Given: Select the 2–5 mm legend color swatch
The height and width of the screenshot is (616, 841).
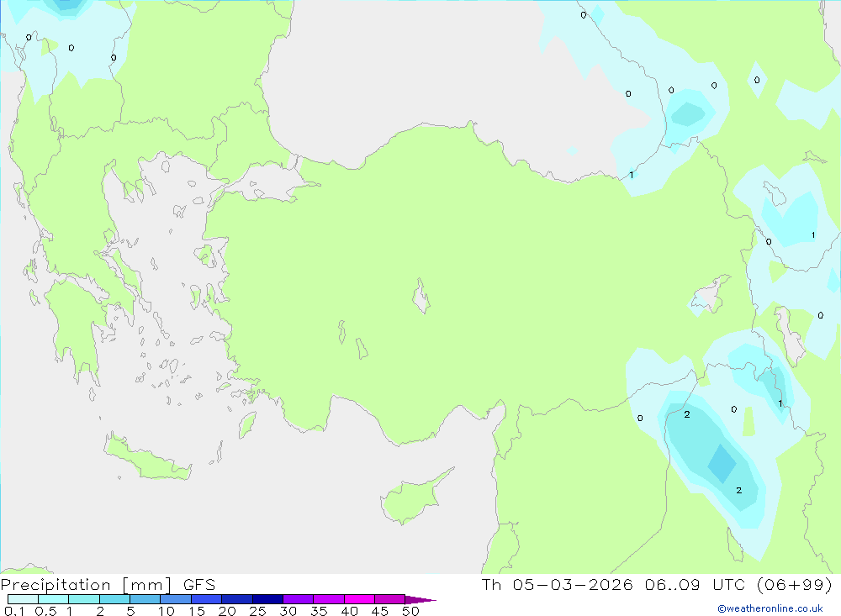Looking at the screenshot, I should click(114, 599).
